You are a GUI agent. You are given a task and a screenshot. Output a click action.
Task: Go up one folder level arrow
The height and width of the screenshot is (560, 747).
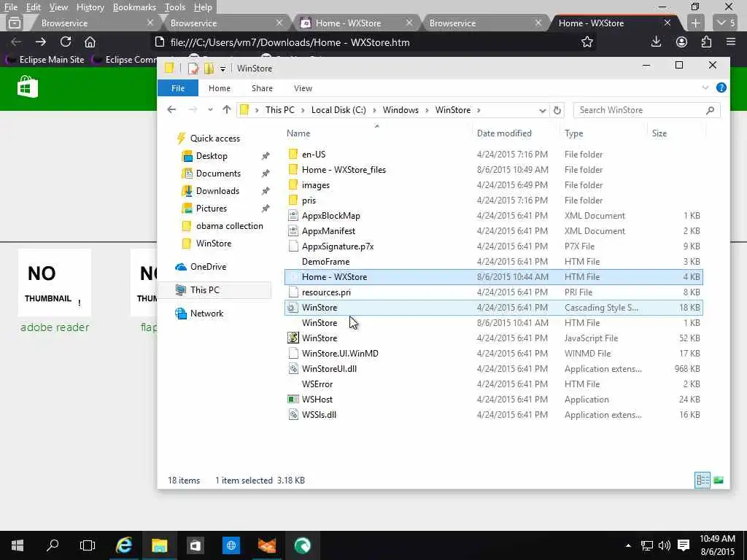pos(227,110)
